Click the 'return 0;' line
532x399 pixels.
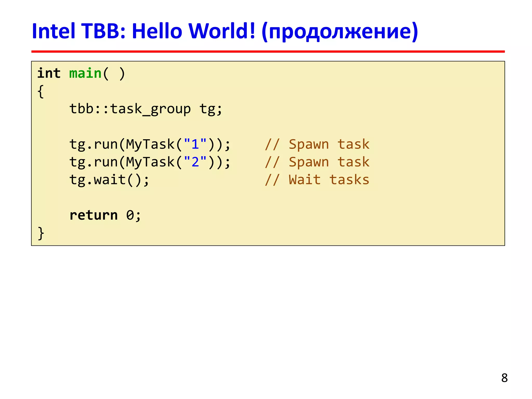pos(105,215)
